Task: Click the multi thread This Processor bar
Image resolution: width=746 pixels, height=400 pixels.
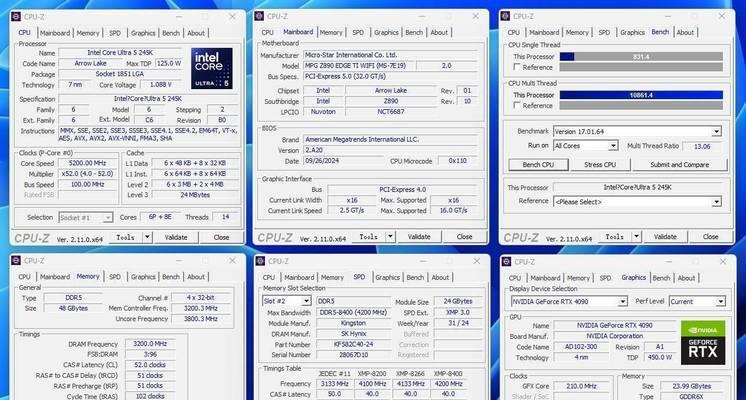Action: [641, 95]
